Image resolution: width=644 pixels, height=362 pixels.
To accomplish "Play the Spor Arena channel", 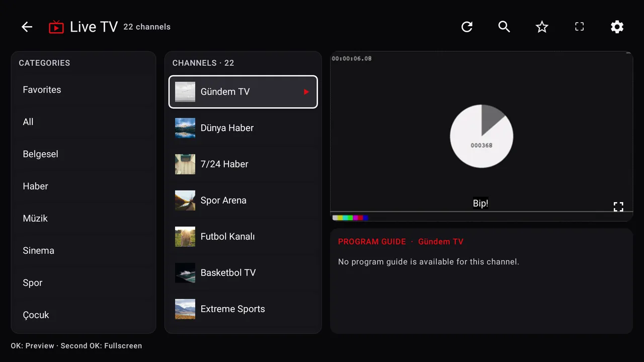I will coord(243,200).
